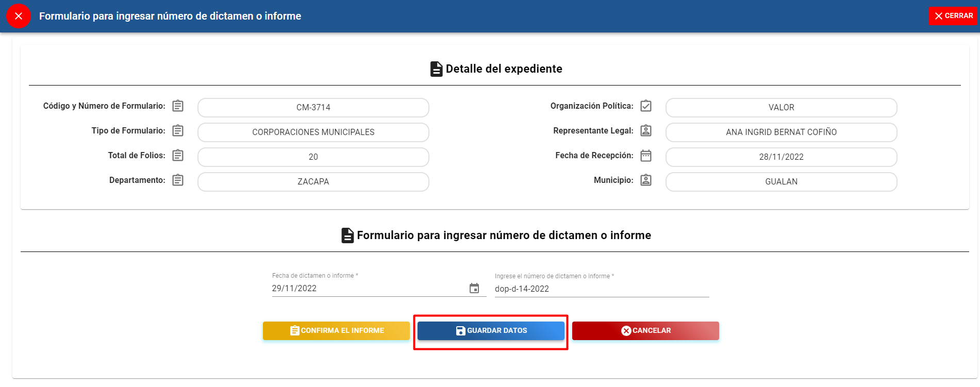Click the CORPORACIONES MUNICIPALES field
This screenshot has height=387, width=980.
313,132
